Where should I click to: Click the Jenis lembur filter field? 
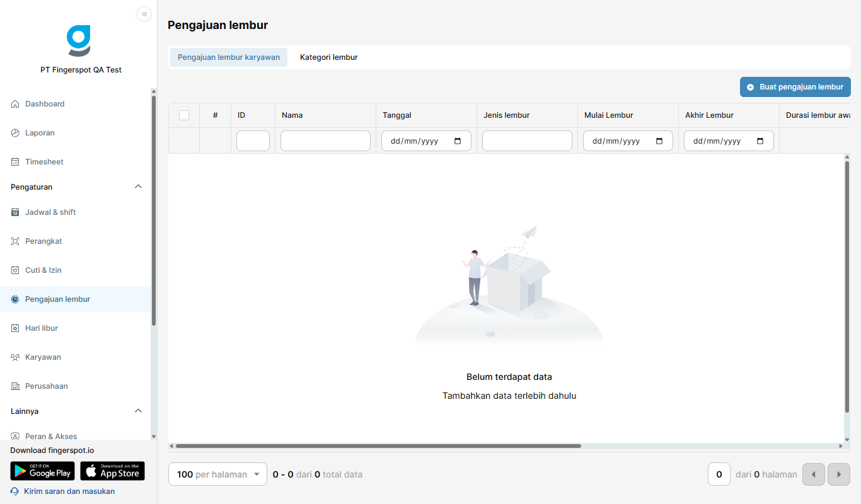coord(527,141)
